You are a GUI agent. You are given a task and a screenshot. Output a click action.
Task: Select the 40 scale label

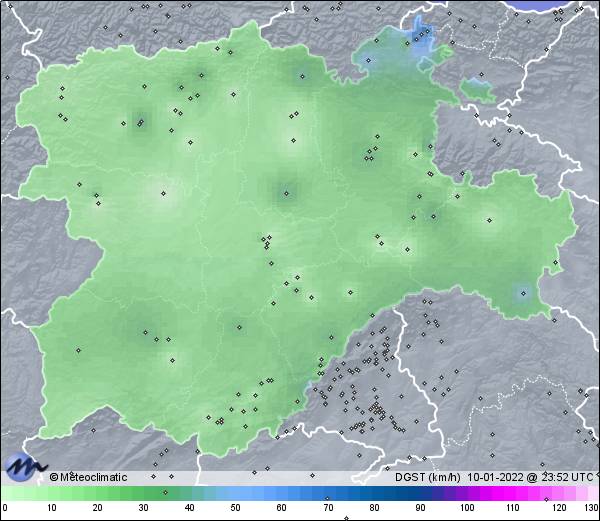click(x=189, y=508)
